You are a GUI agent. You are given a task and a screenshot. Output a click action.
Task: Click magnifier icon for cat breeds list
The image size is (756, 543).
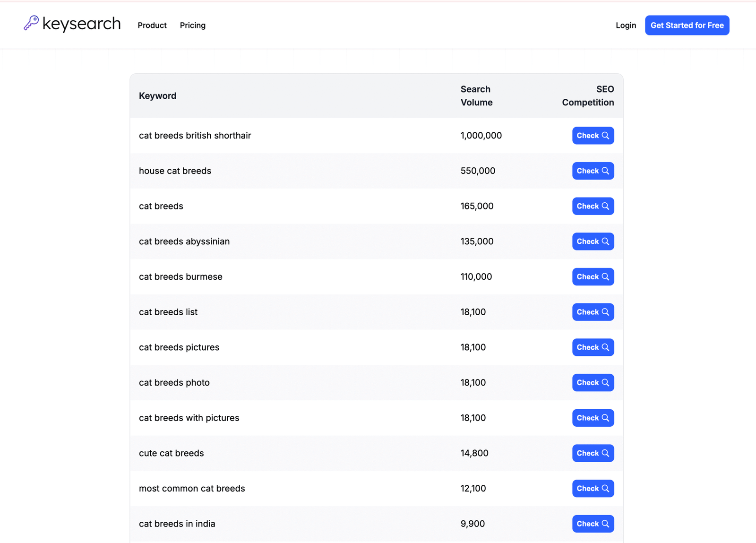605,312
